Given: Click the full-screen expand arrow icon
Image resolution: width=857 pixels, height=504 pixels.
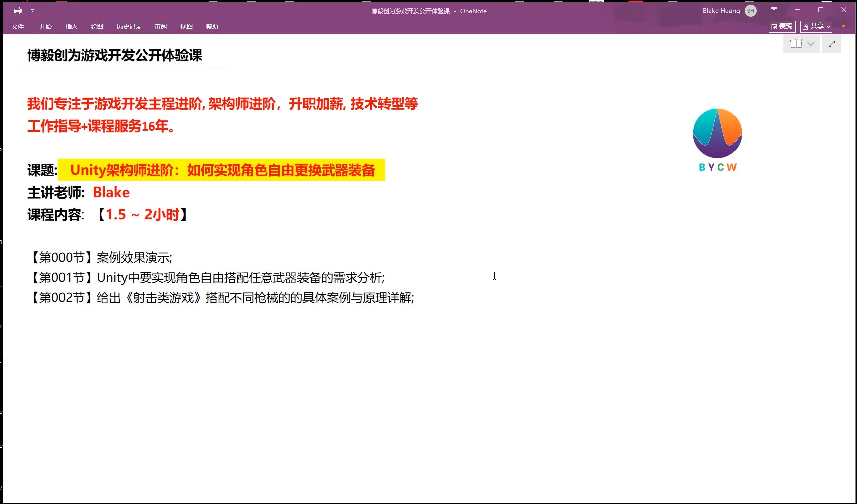Looking at the screenshot, I should pos(832,44).
